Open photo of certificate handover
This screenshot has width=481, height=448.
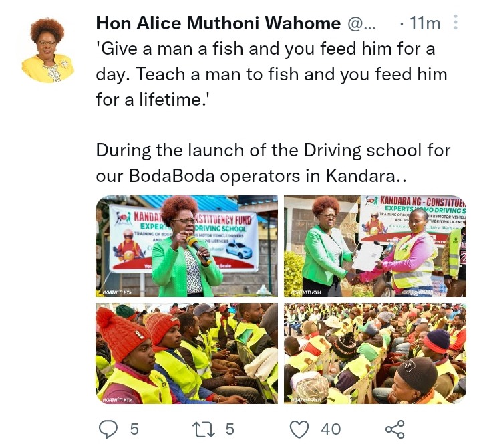click(375, 245)
